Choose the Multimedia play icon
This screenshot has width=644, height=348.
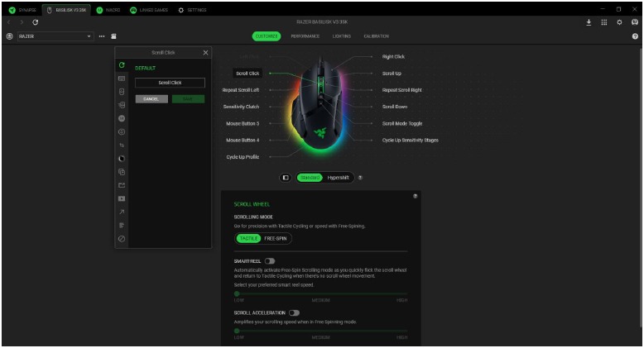click(x=122, y=198)
